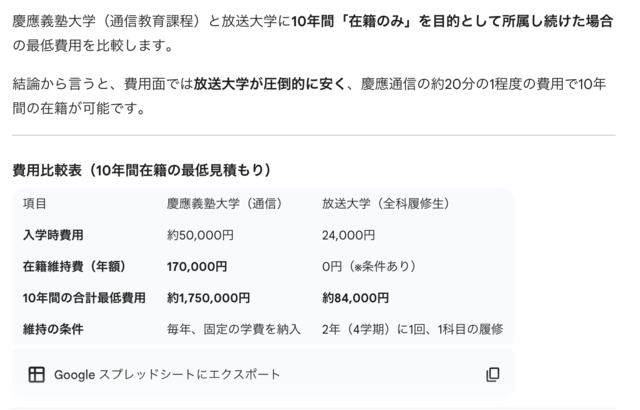Click the 0円(※条件あり) cell
Viewport: 640px width, 410px height.
(368, 266)
